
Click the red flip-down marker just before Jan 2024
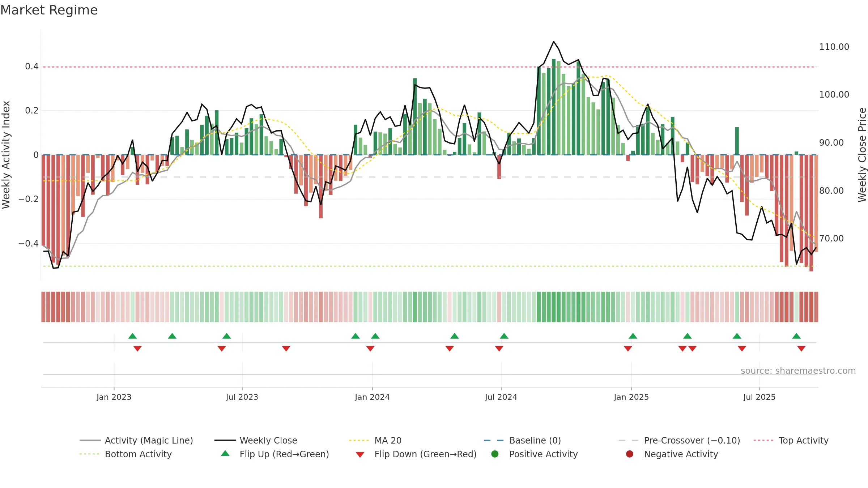coord(370,348)
